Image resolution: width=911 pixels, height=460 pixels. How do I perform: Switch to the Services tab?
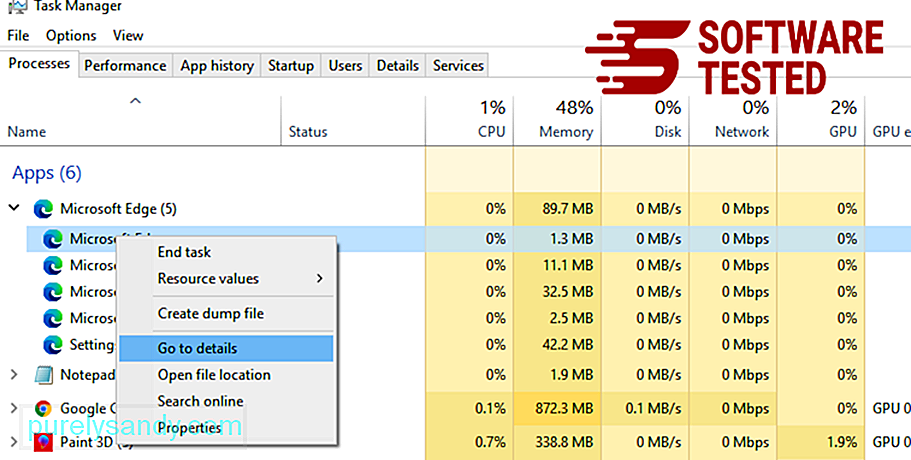pyautogui.click(x=458, y=66)
